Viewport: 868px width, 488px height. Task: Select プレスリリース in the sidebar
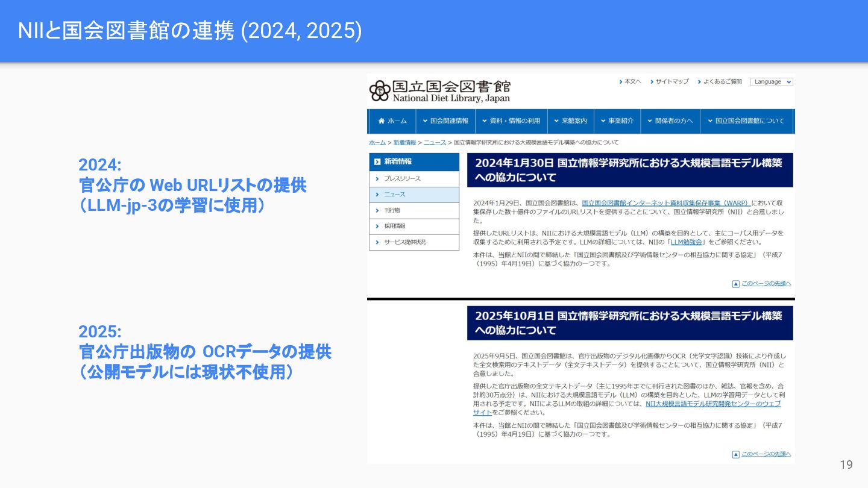tap(414, 179)
